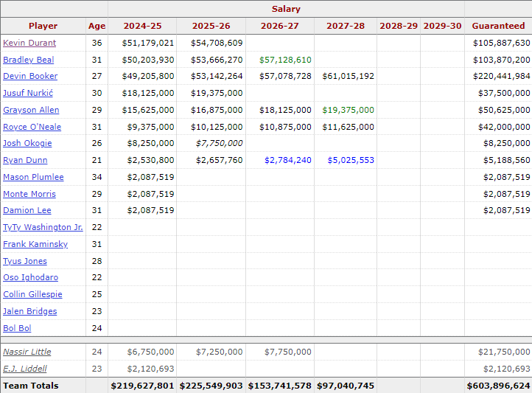The height and width of the screenshot is (393, 532).
Task: Select Bradley Beal's green $57,128,610 option cell
Action: pyautogui.click(x=285, y=60)
